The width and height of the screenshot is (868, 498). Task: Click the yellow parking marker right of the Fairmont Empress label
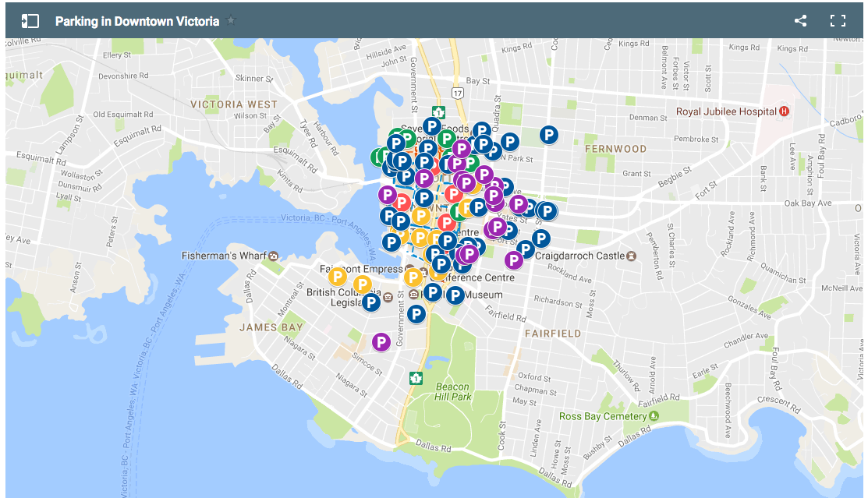(x=413, y=277)
